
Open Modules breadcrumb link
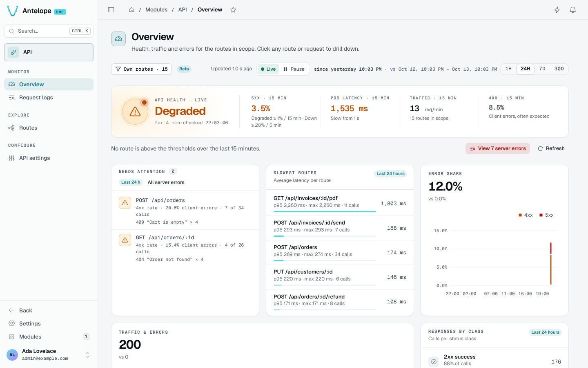pos(156,10)
